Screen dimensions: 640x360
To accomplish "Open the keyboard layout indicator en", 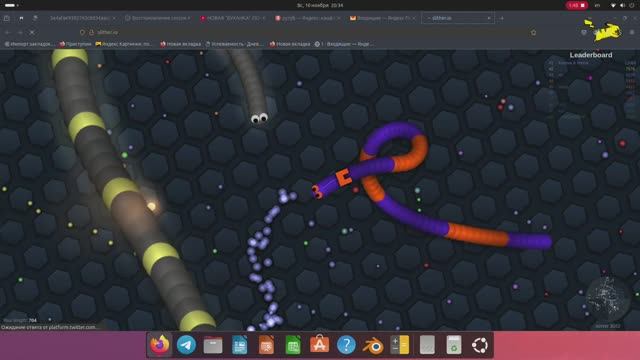I will [597, 5].
